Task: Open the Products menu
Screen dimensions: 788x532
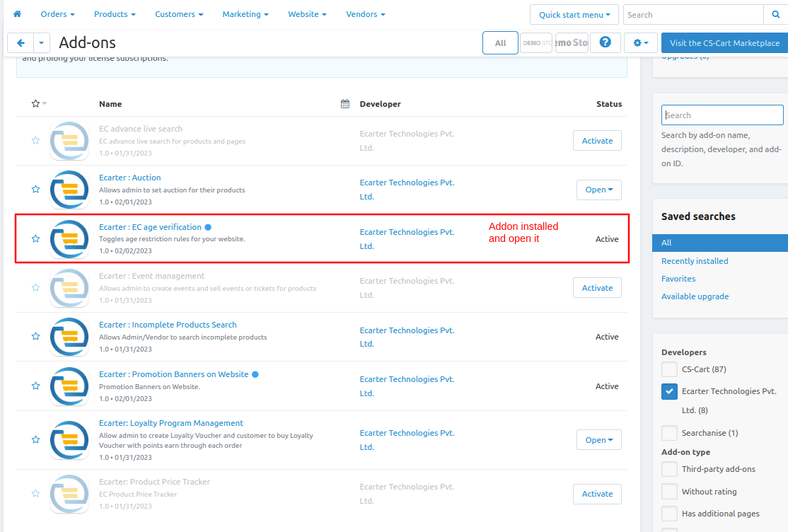Action: pyautogui.click(x=115, y=14)
